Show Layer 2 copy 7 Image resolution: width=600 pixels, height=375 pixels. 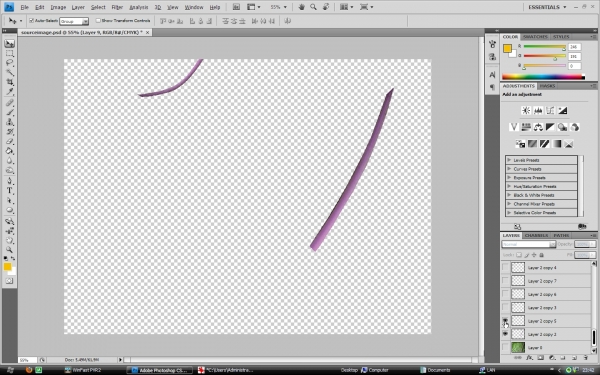pos(505,281)
